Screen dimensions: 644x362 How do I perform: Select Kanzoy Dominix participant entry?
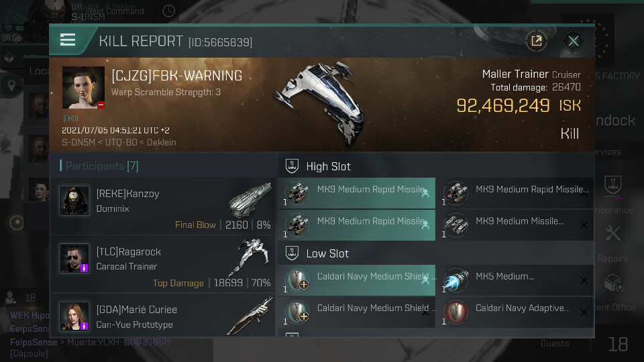click(162, 206)
